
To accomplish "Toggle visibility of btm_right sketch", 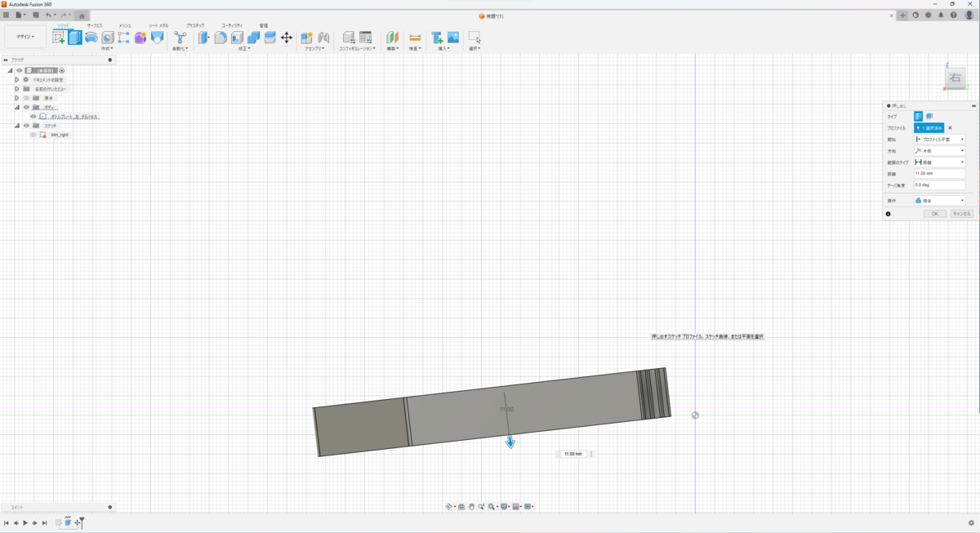I will click(x=33, y=135).
